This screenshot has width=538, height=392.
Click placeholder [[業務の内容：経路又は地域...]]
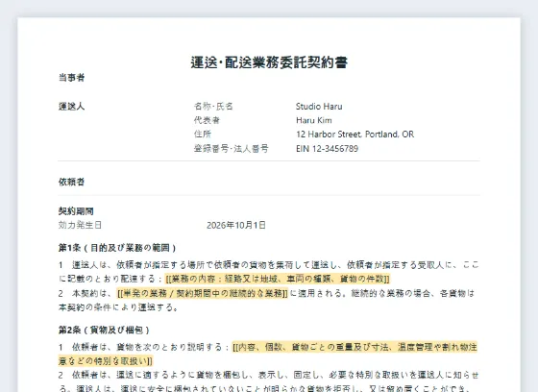tap(278, 279)
